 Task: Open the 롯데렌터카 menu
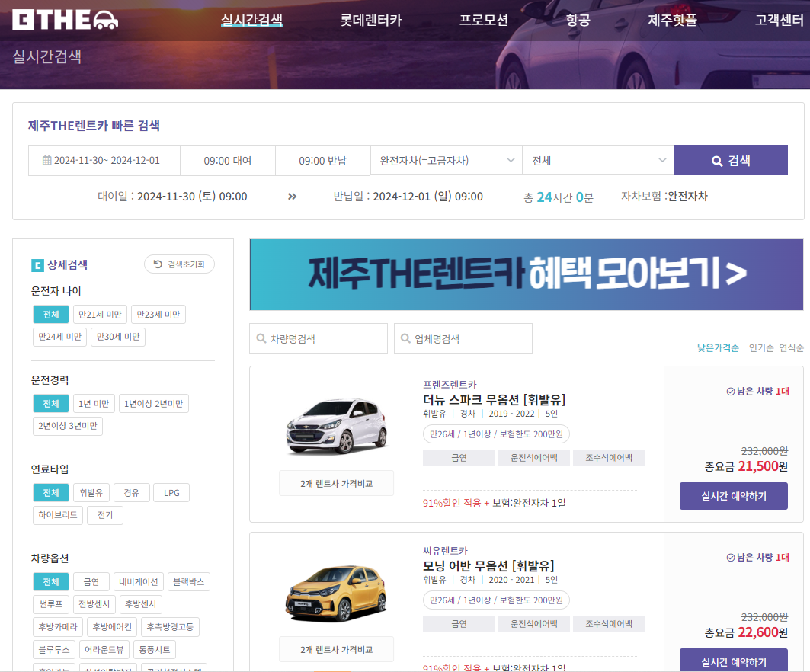point(370,20)
